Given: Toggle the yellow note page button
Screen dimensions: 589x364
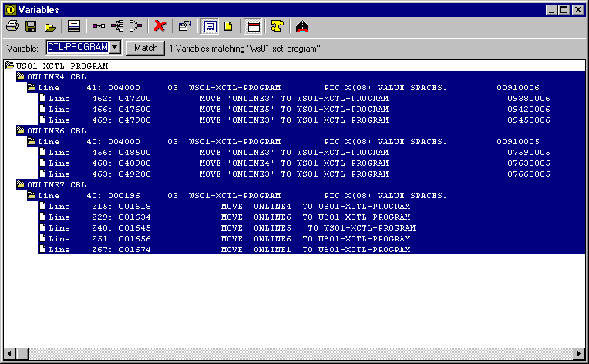Looking at the screenshot, I should [x=228, y=25].
